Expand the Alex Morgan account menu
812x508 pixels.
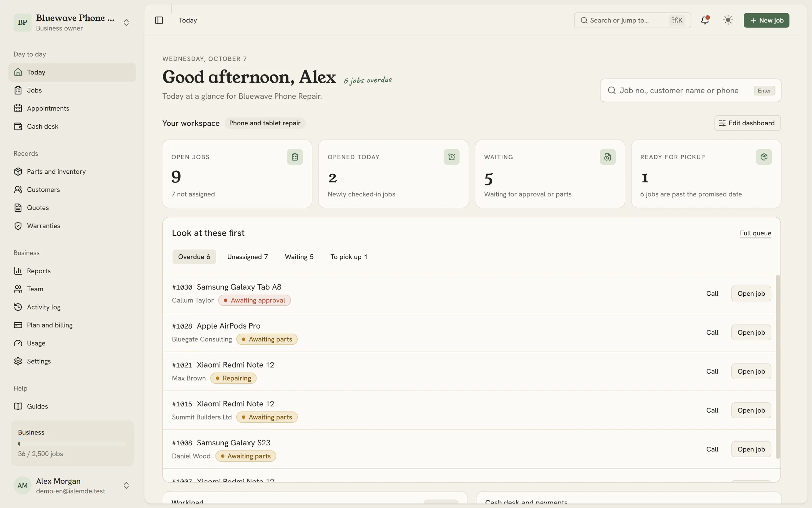pyautogui.click(x=126, y=485)
